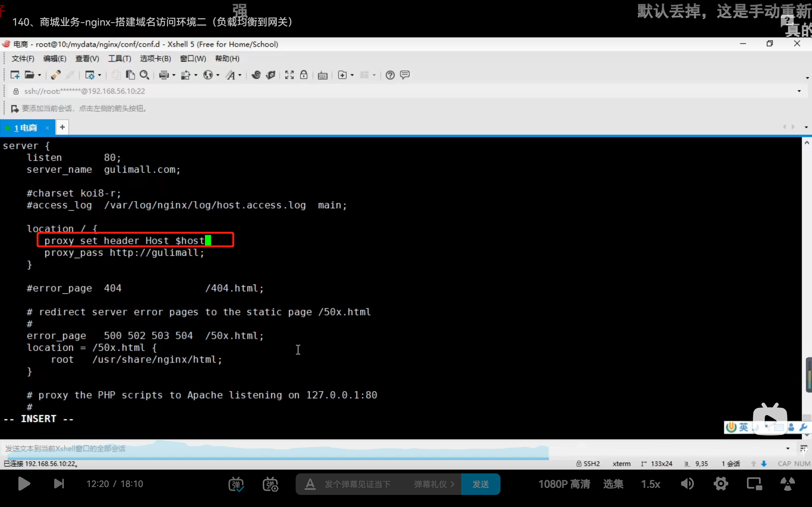
Task: Click the lock screen padlock icon
Action: pyautogui.click(x=304, y=75)
